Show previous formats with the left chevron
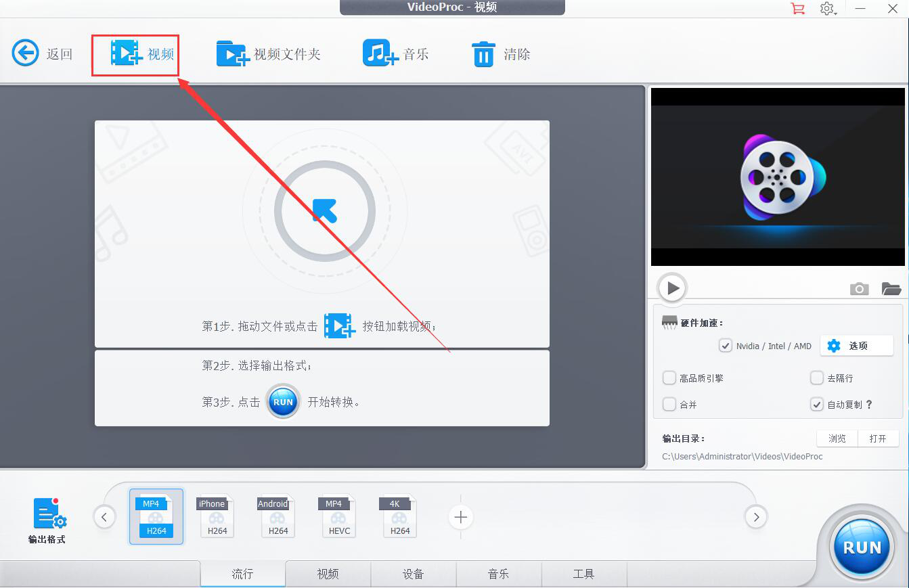 tap(104, 518)
